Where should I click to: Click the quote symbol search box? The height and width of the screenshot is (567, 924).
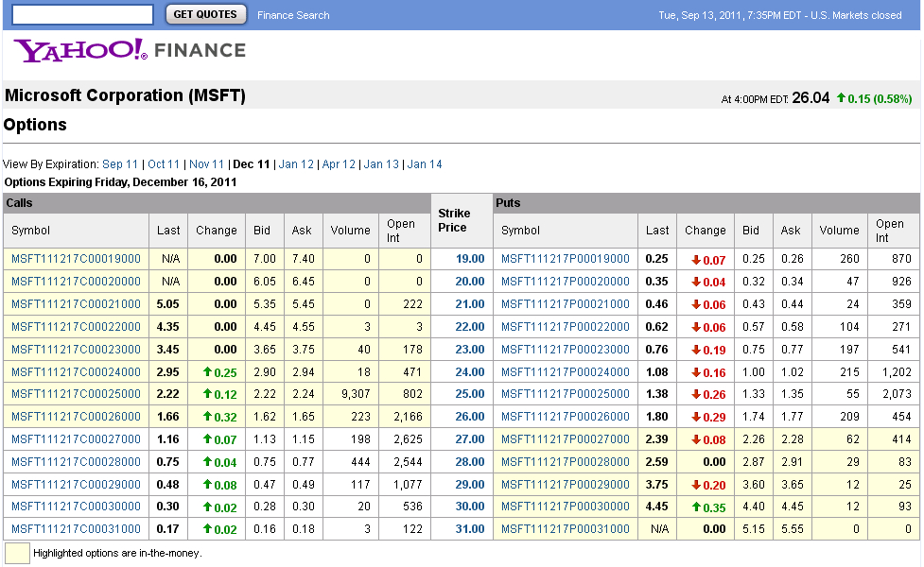click(x=82, y=15)
